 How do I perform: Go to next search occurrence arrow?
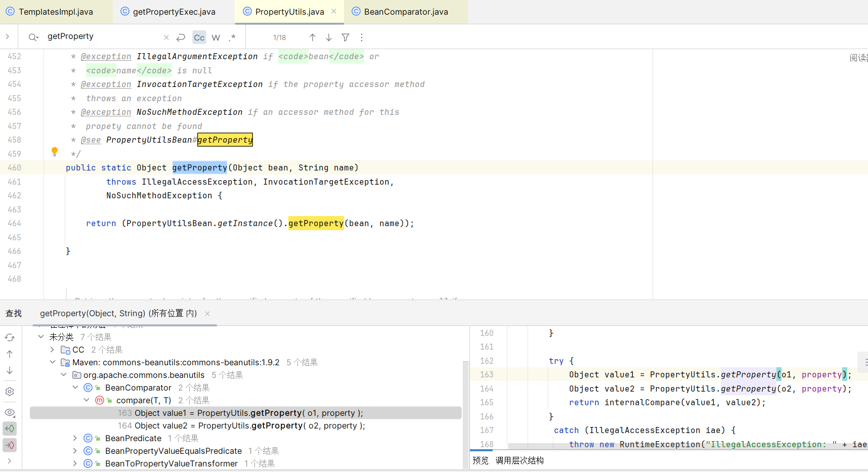pyautogui.click(x=329, y=37)
